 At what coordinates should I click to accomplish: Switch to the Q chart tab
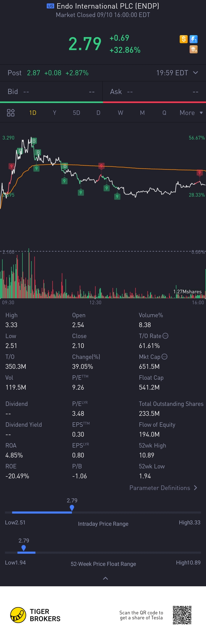tap(164, 113)
